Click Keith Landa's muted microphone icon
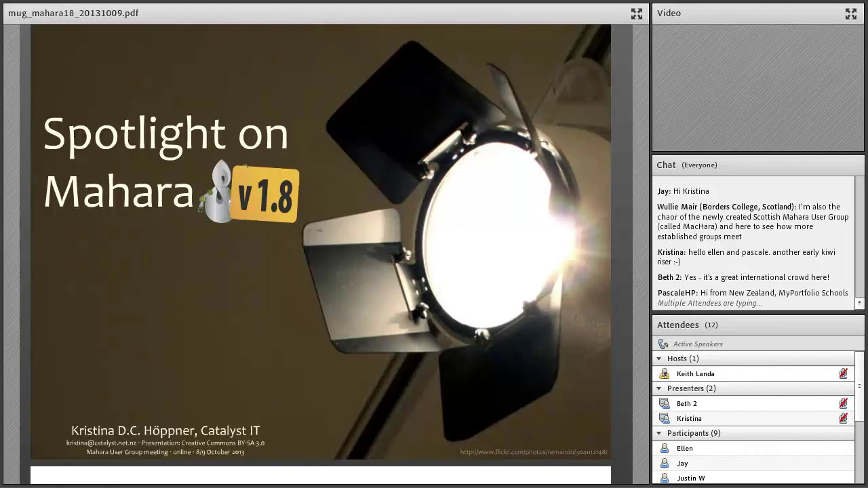This screenshot has width=868, height=488. 843,374
